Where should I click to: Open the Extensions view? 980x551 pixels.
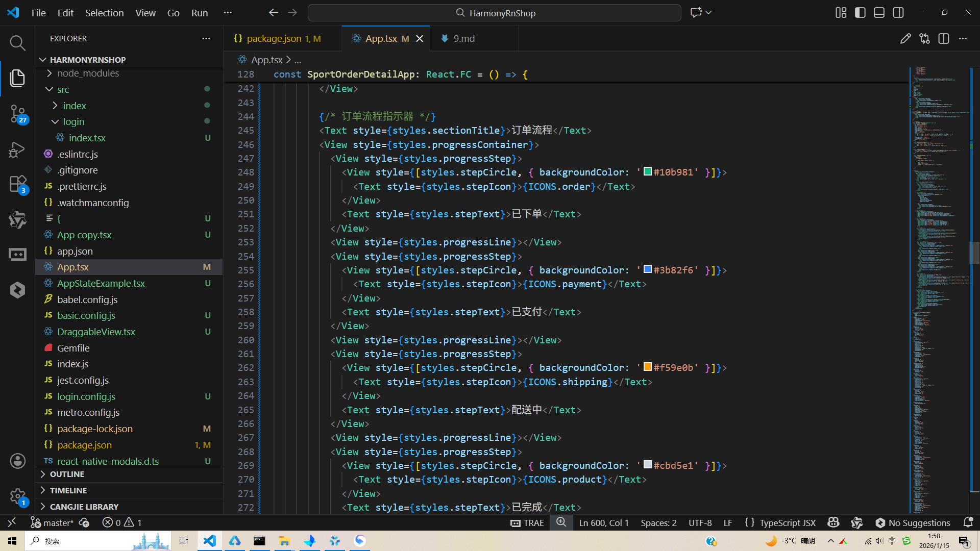17,184
